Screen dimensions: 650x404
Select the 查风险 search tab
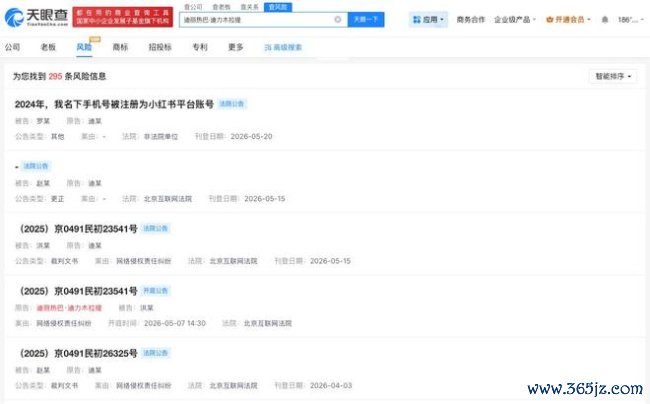point(278,7)
